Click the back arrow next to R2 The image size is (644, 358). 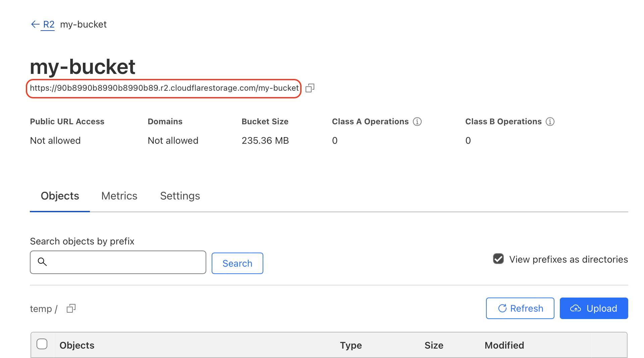pyautogui.click(x=35, y=24)
